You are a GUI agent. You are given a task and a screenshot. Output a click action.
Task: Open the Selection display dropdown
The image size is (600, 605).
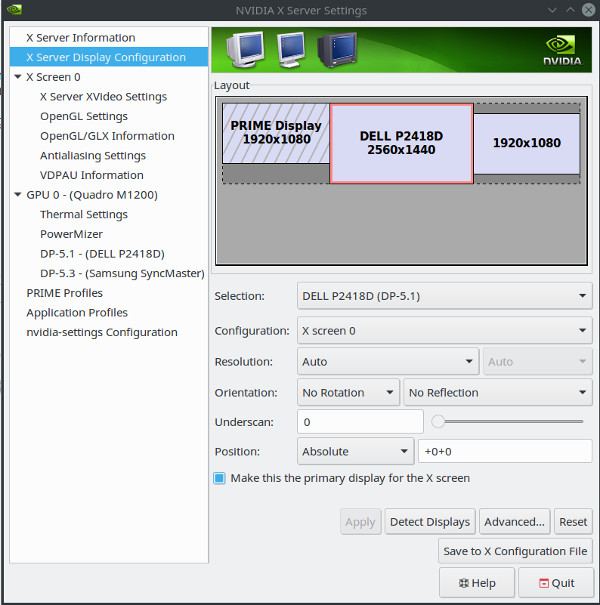click(x=444, y=296)
